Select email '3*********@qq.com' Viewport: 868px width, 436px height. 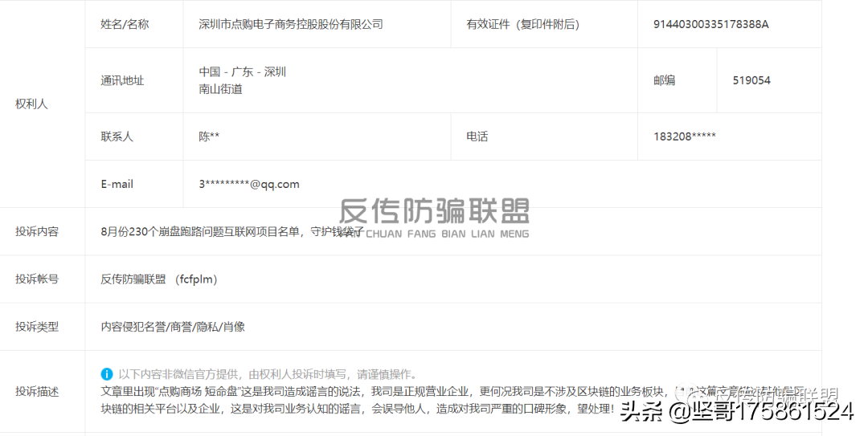[x=249, y=184]
